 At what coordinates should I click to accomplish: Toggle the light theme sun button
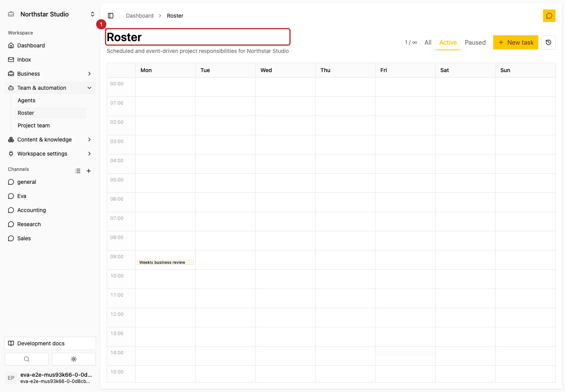click(74, 359)
